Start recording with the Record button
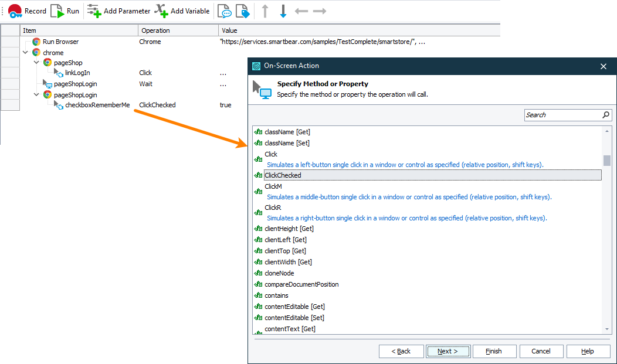This screenshot has height=364, width=617. [27, 11]
